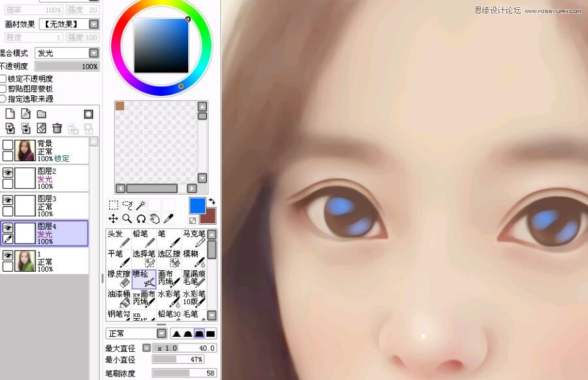Viewport: 588px width, 380px height.
Task: Choose the 头发 brush
Action: (118, 238)
